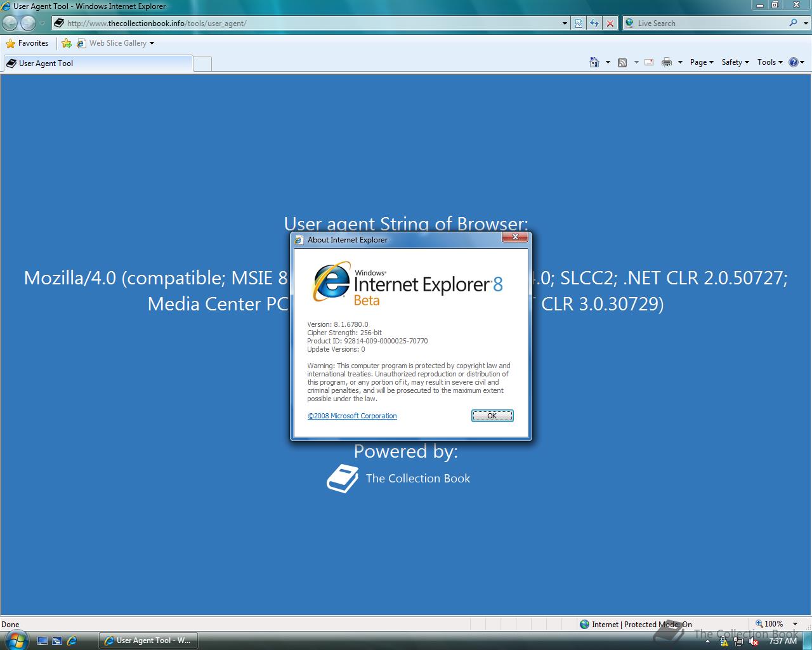Click the Back navigation button
The width and height of the screenshot is (812, 650).
coord(10,23)
